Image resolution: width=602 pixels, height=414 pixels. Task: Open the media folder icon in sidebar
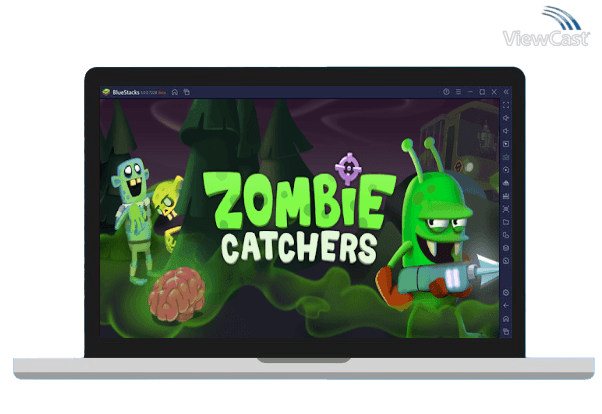click(x=506, y=222)
